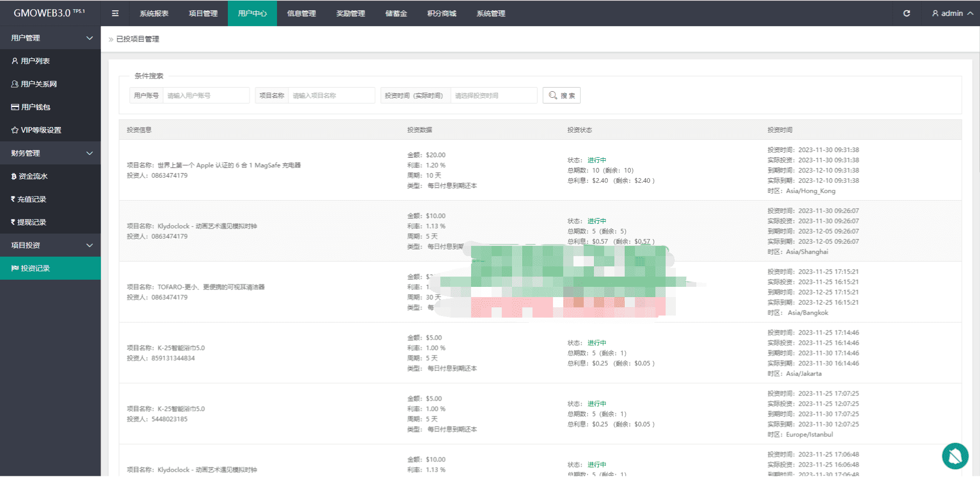This screenshot has width=980, height=482.
Task: Open the 投资时间 date picker field
Action: tap(494, 95)
